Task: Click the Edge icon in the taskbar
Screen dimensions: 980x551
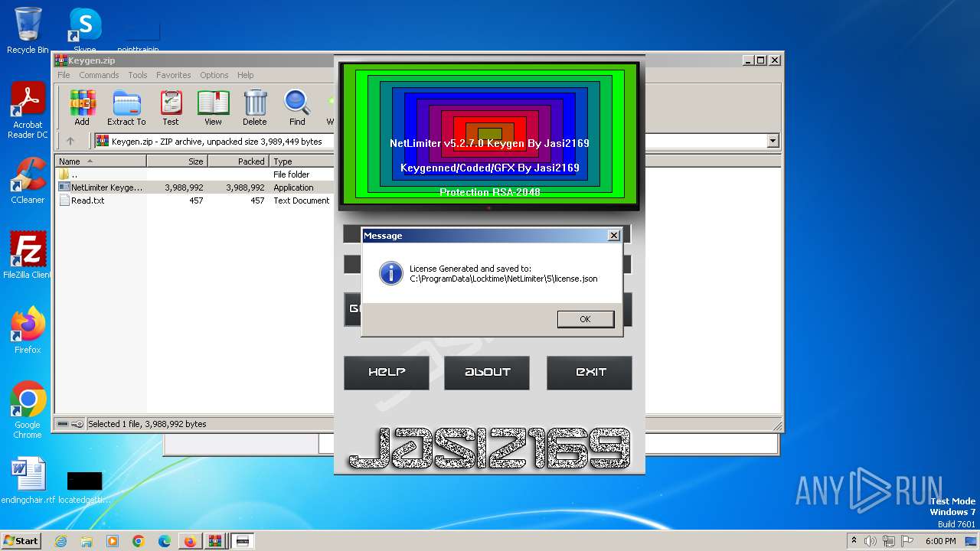Action: pyautogui.click(x=165, y=541)
